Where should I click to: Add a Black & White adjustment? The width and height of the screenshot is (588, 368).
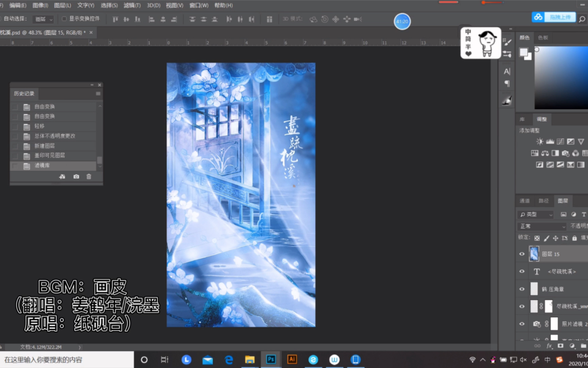tap(555, 153)
